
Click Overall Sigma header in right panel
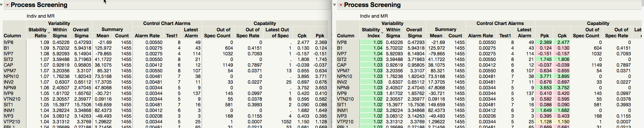pos(414,33)
